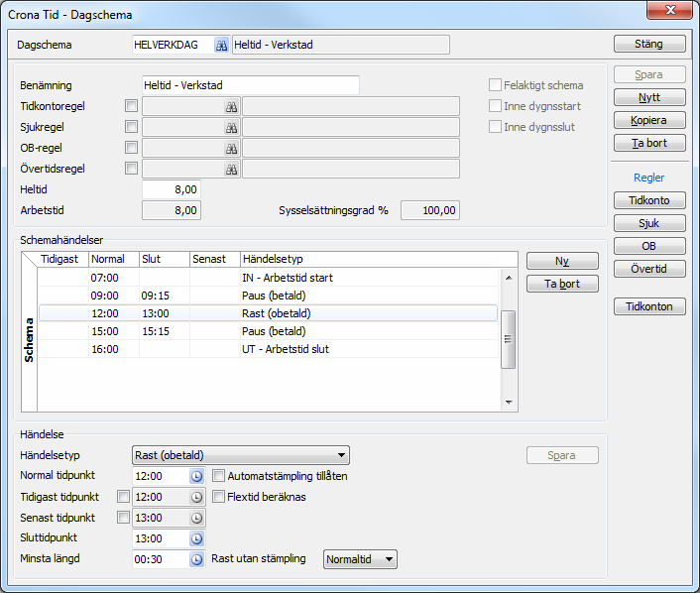Click the Händelsetyp column header
Viewport: 700px width, 593px height.
(379, 260)
